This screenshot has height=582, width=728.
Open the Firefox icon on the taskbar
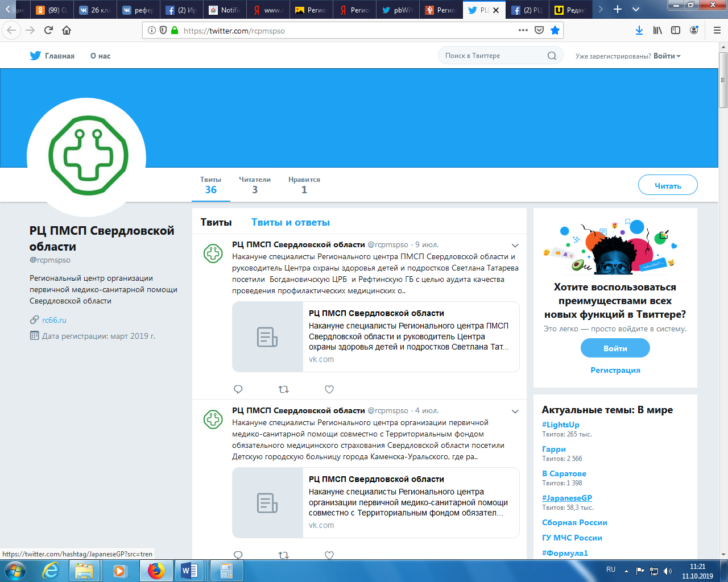click(156, 570)
